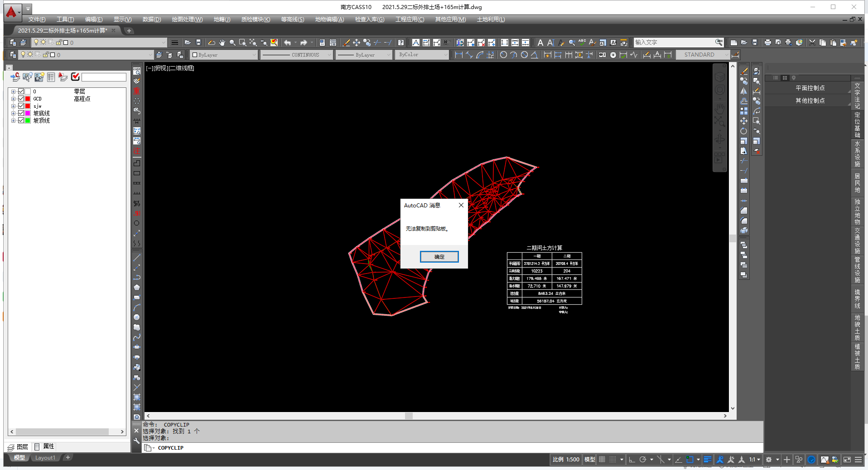
Task: Click the Linear dimension icon
Action: pos(459,55)
